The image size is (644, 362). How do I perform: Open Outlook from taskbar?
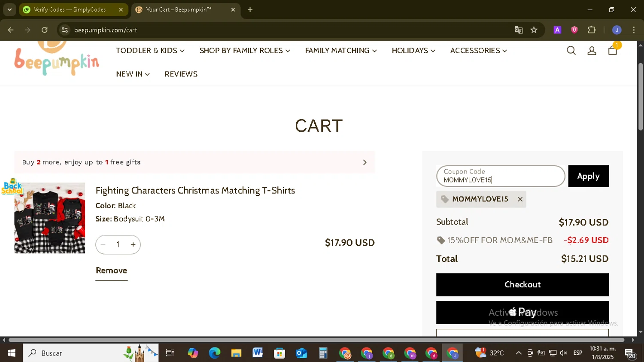(301, 353)
